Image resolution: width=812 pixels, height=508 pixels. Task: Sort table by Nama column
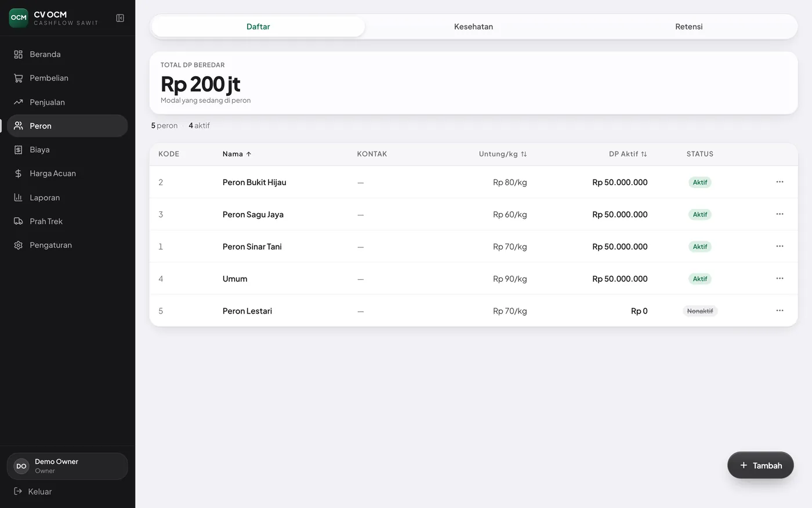click(x=237, y=154)
